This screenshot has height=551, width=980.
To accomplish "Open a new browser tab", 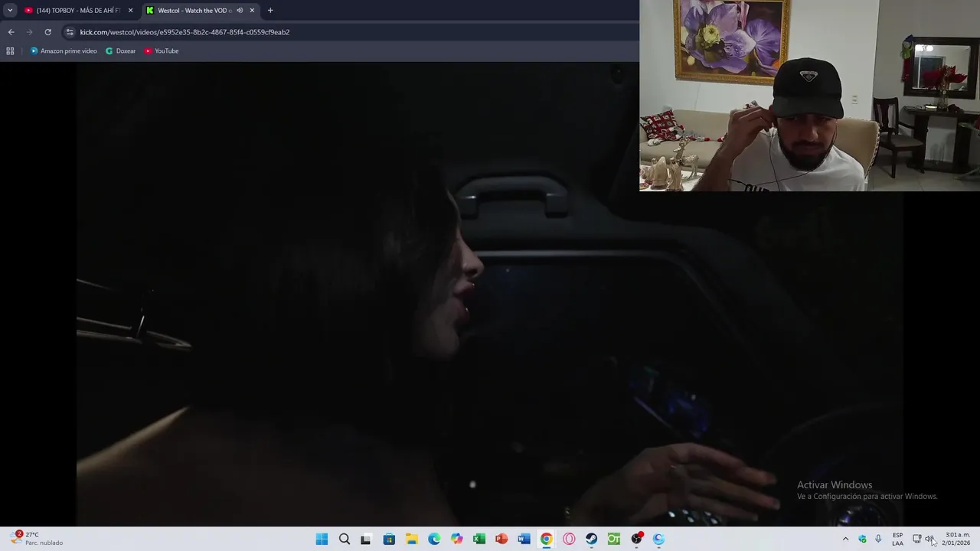I will (270, 10).
